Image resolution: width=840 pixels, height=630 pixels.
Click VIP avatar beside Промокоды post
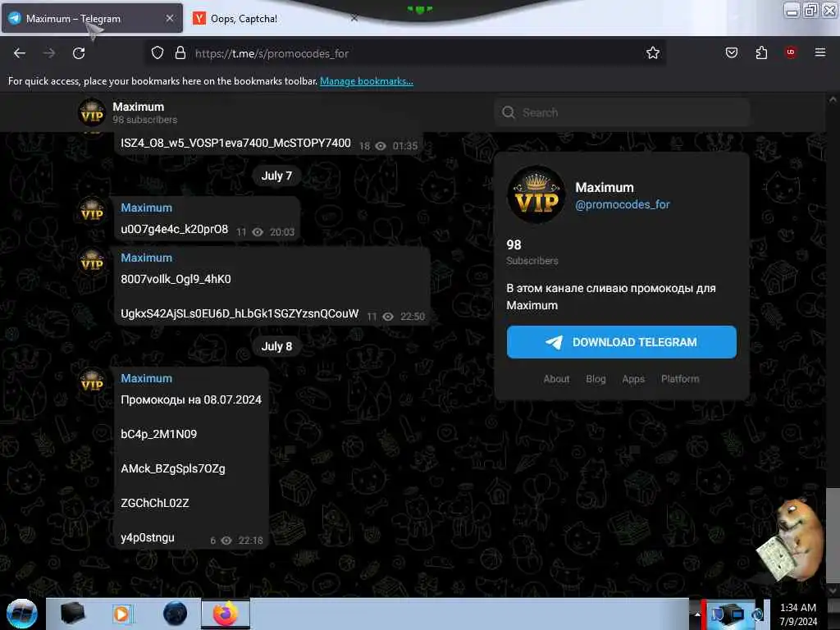pyautogui.click(x=92, y=381)
